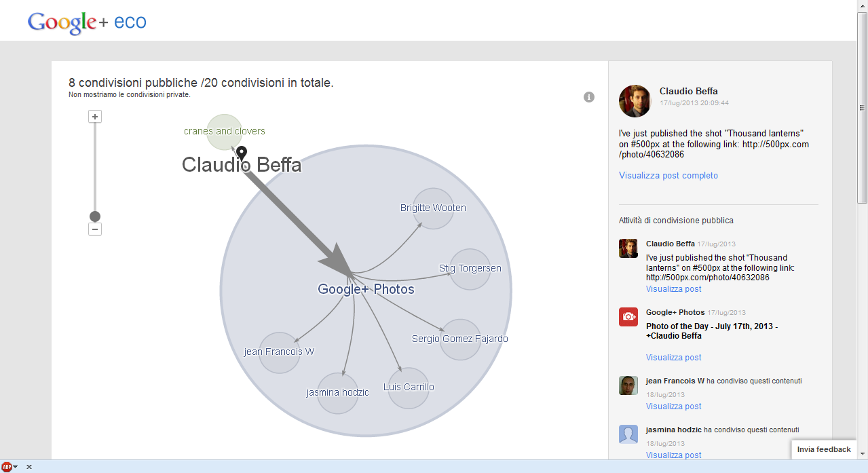Viewport: 868px width, 473px height.
Task: Click the info icon above the graph
Action: click(589, 97)
